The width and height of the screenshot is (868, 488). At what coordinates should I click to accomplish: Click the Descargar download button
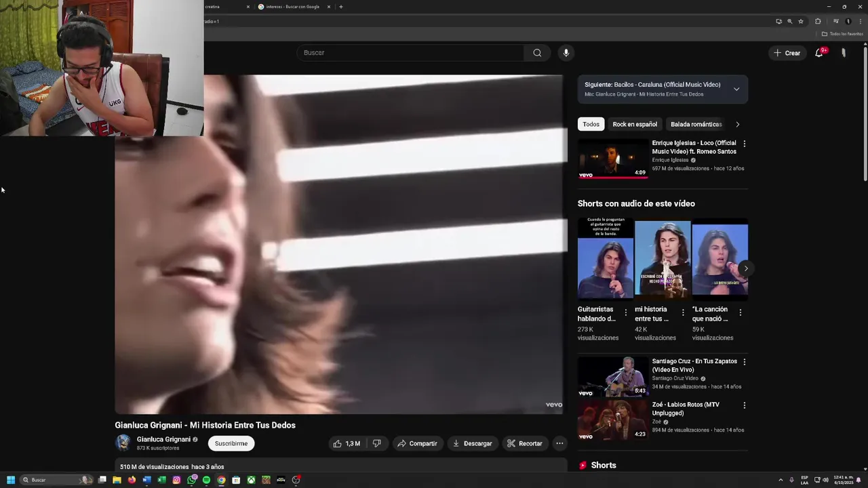click(x=473, y=443)
